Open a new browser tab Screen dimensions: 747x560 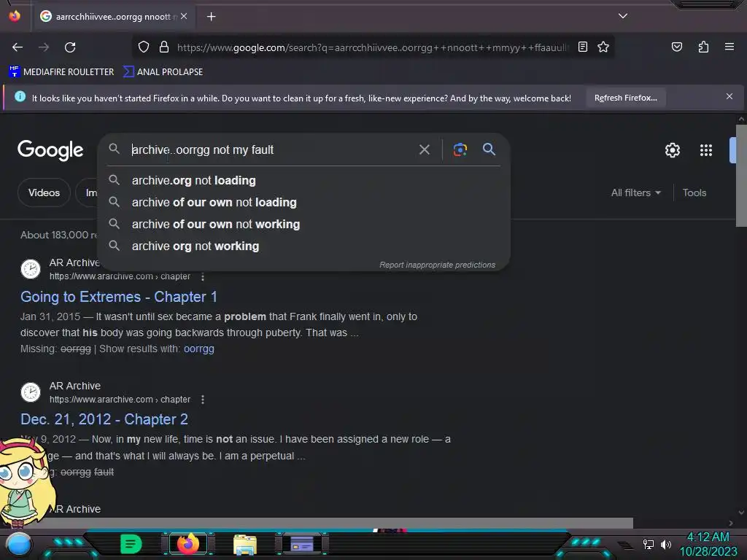pyautogui.click(x=211, y=17)
